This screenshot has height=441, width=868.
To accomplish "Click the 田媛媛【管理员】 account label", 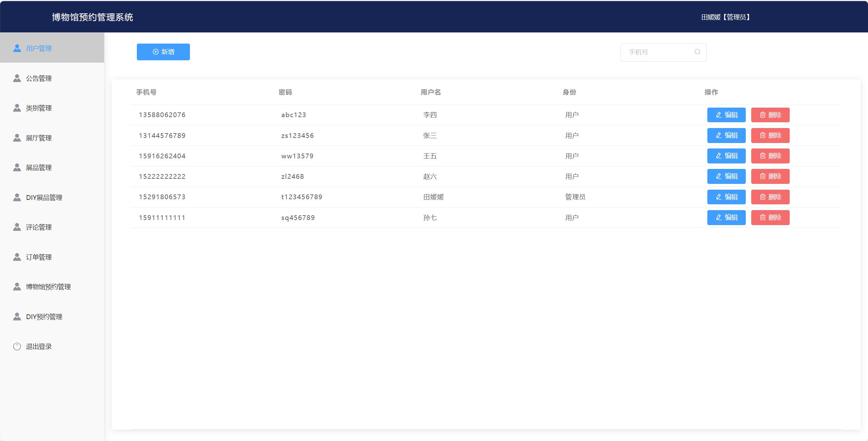I will 726,17.
